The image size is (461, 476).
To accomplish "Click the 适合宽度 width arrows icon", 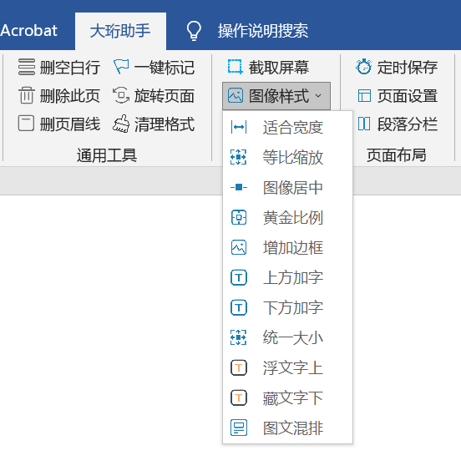I will 239,127.
